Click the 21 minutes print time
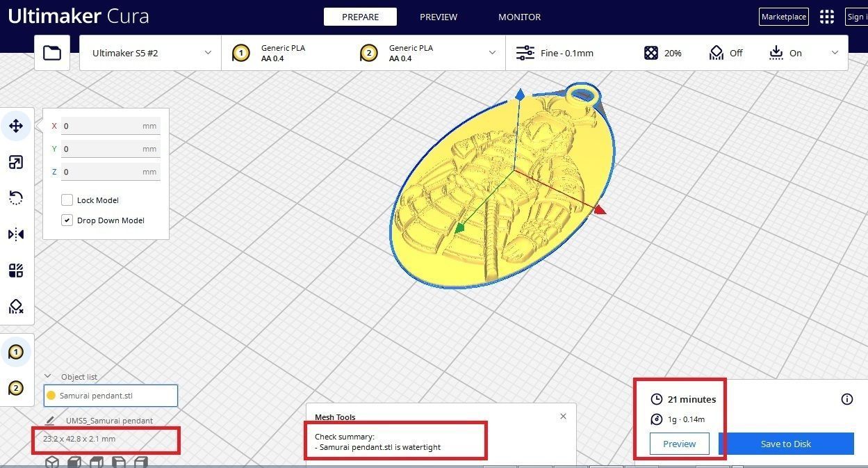 691,399
